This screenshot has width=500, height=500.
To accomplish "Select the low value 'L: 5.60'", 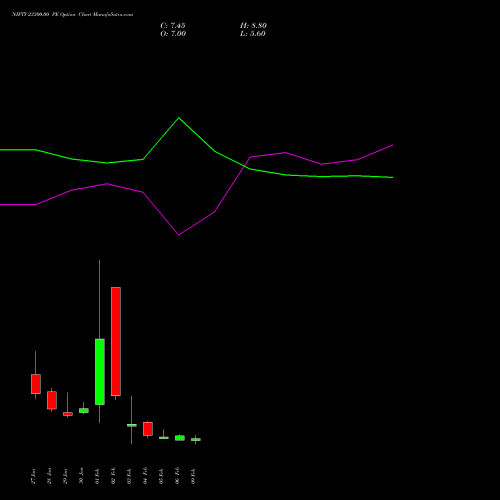I will coord(253,34).
